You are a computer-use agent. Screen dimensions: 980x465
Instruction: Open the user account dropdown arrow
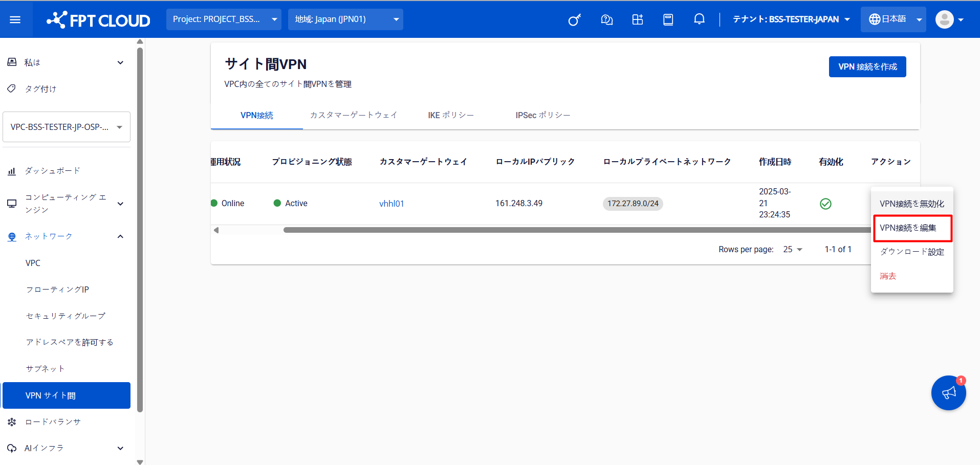[961, 20]
